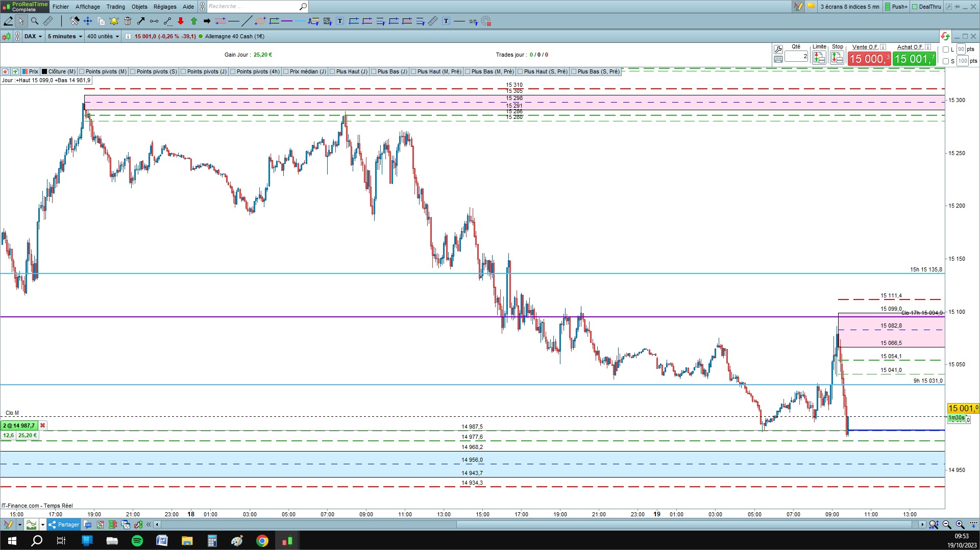Check the L limit points checkbox
The height and width of the screenshot is (550, 980).
tap(946, 49)
